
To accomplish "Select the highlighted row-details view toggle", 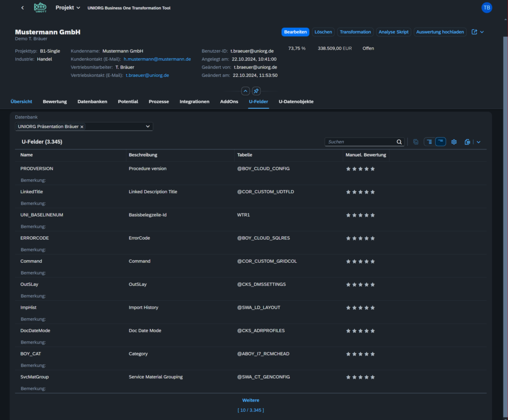I will coord(441,141).
